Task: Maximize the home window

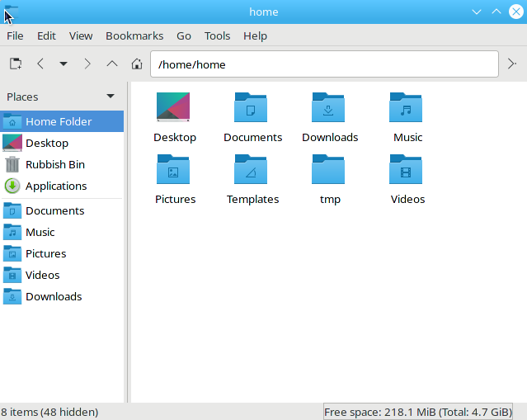Action: pyautogui.click(x=496, y=12)
